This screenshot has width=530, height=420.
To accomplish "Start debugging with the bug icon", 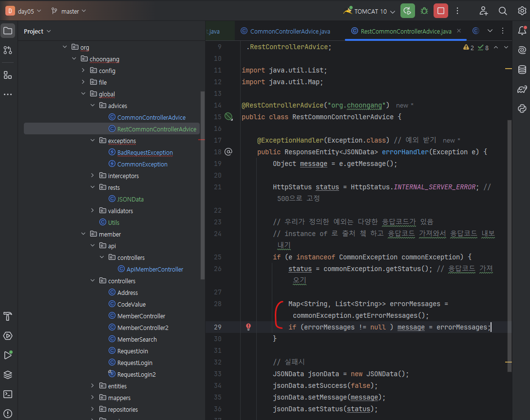I will click(x=424, y=11).
